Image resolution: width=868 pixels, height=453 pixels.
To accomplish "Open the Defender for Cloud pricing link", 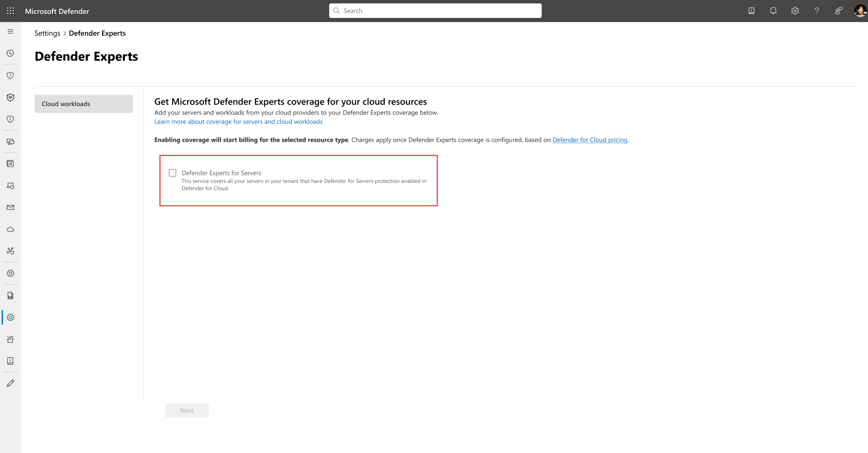I will (x=590, y=140).
